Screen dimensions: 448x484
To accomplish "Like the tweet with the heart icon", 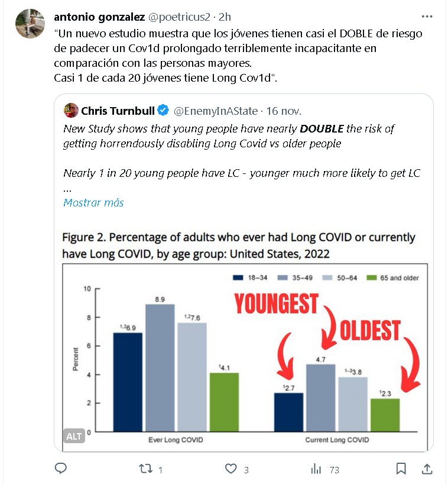I will (231, 469).
